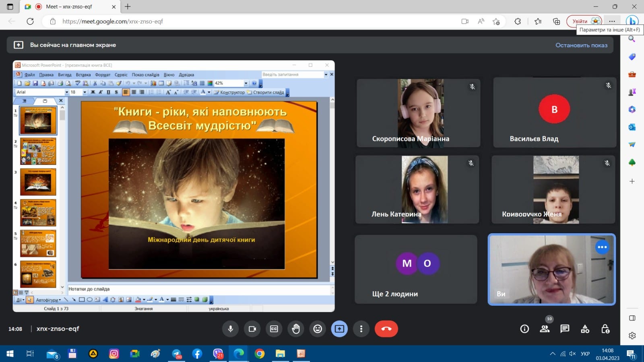This screenshot has height=362, width=644.
Task: Click the red leave call button
Action: pos(386,329)
